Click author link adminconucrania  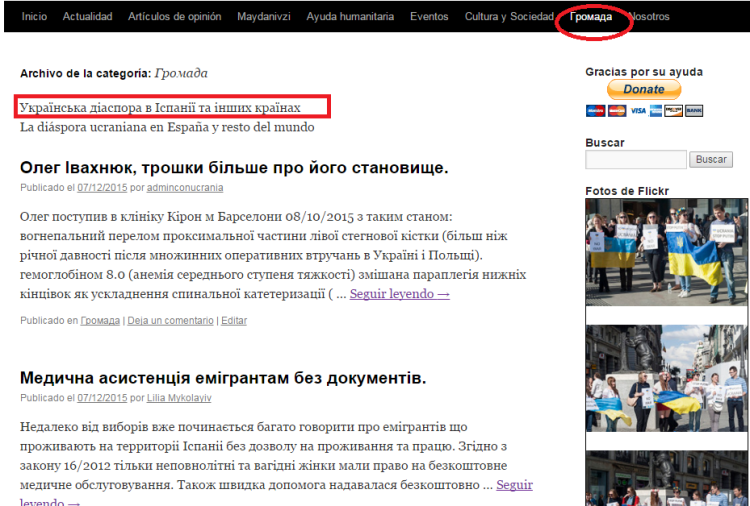point(185,188)
